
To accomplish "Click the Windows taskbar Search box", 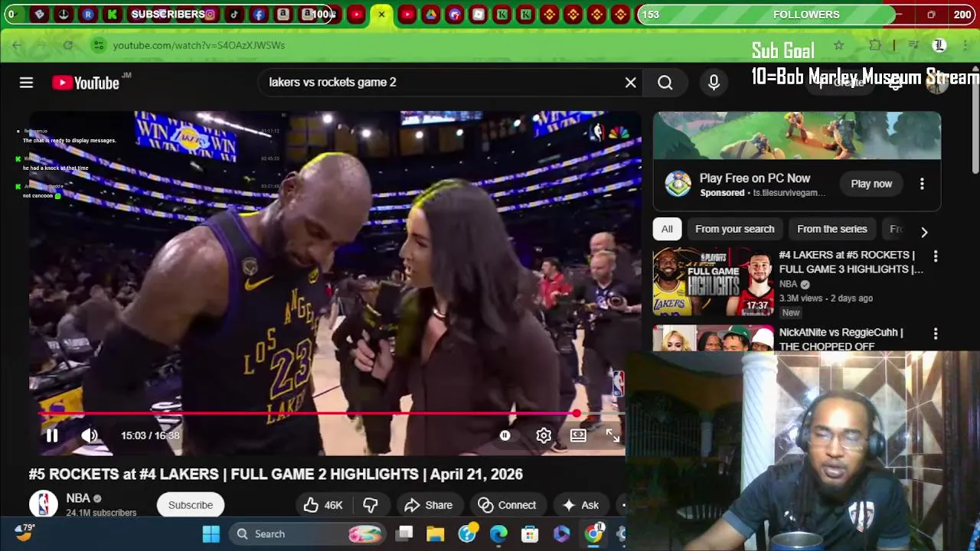I will (308, 534).
